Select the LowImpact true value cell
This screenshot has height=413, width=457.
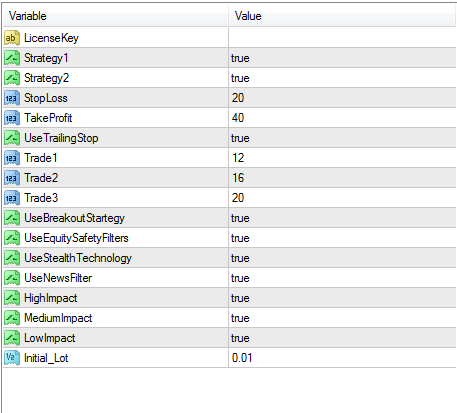pos(342,338)
